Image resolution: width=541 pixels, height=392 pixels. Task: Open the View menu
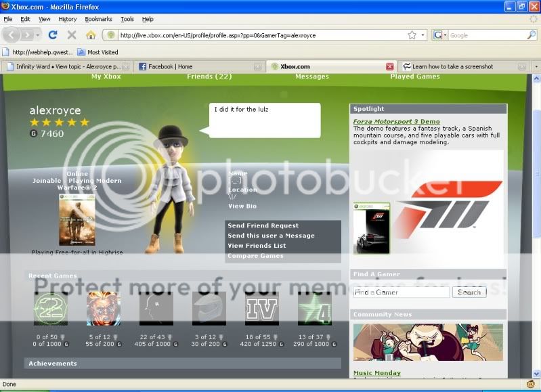pyautogui.click(x=44, y=19)
